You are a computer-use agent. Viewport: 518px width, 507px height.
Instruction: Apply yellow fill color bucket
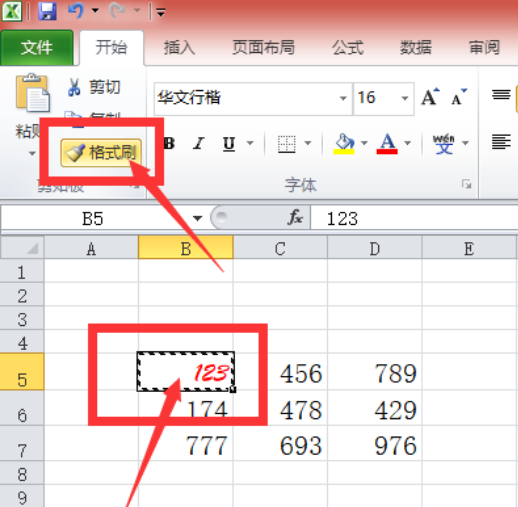click(x=344, y=144)
